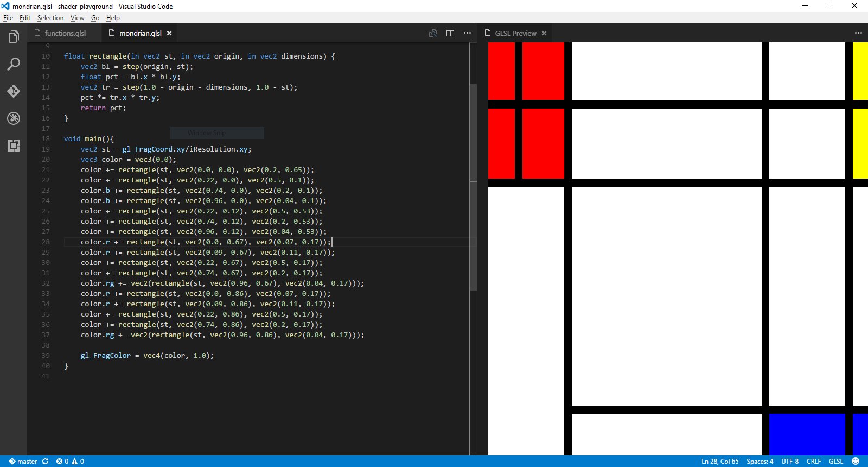Open more actions for the code editor

point(467,33)
